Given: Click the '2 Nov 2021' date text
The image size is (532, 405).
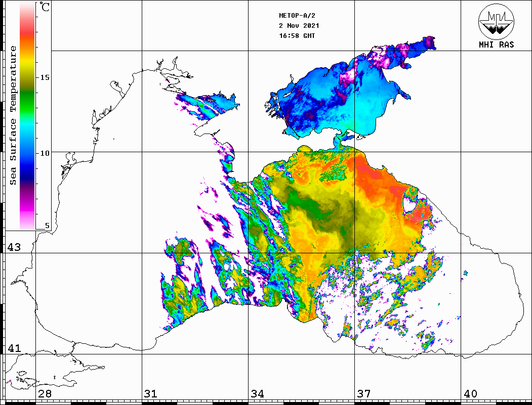Looking at the screenshot, I should 299,26.
